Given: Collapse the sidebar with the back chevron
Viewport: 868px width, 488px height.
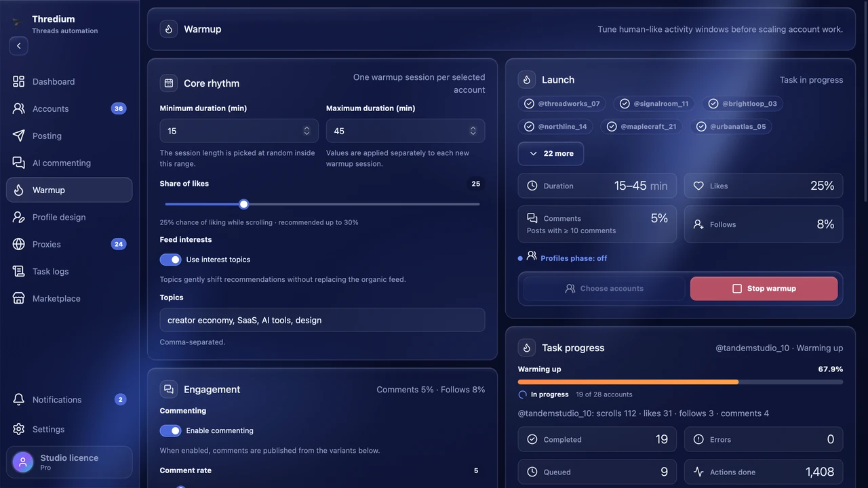Looking at the screenshot, I should (19, 46).
